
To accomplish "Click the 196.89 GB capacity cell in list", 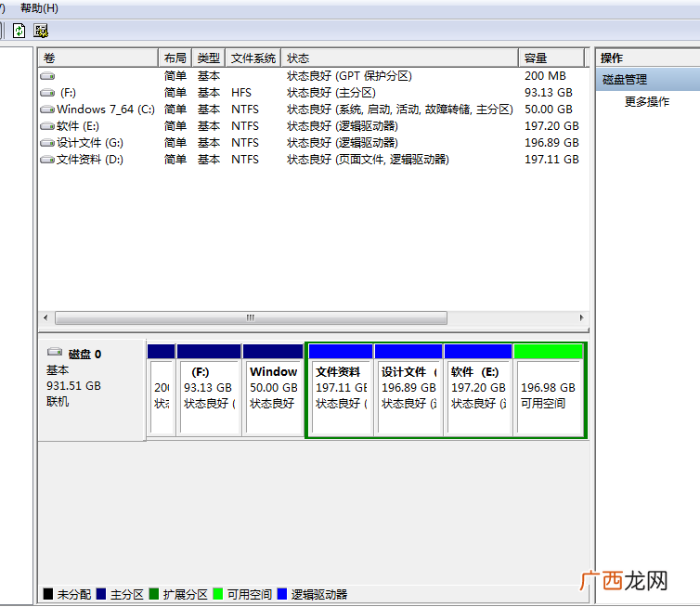I will (x=551, y=143).
